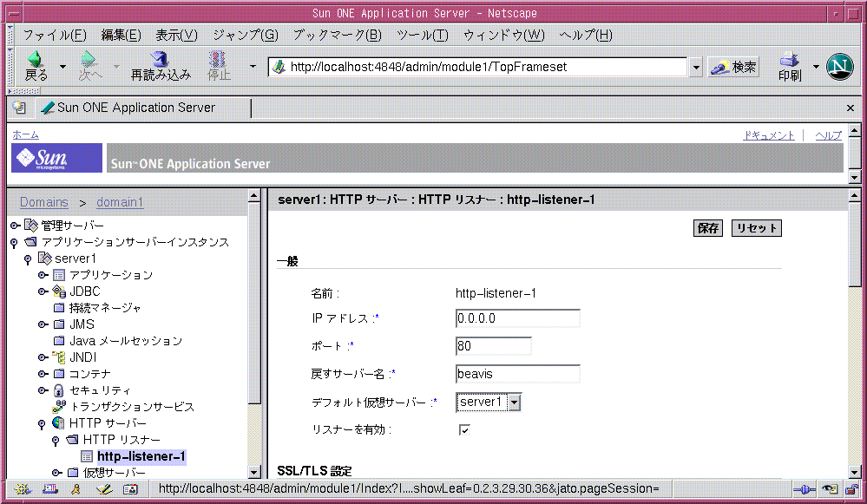The image size is (867, 504).
Task: Select 持続マネージャ in the tree
Action: tap(105, 308)
